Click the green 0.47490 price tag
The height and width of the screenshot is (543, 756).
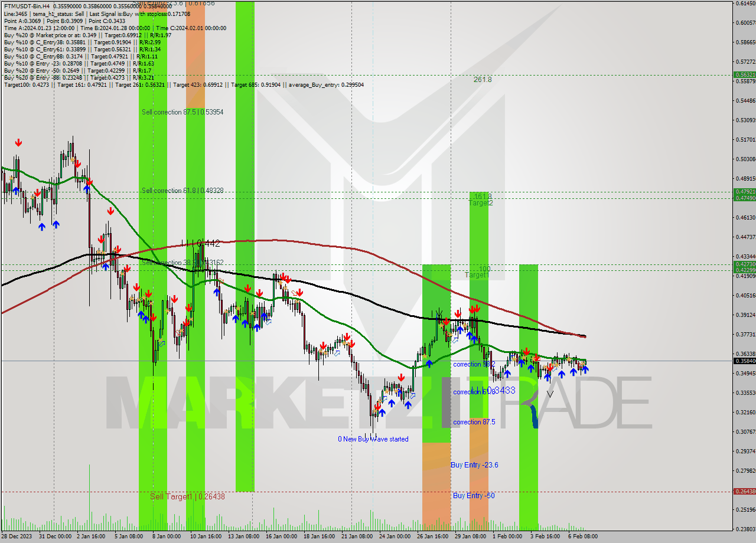[744, 198]
